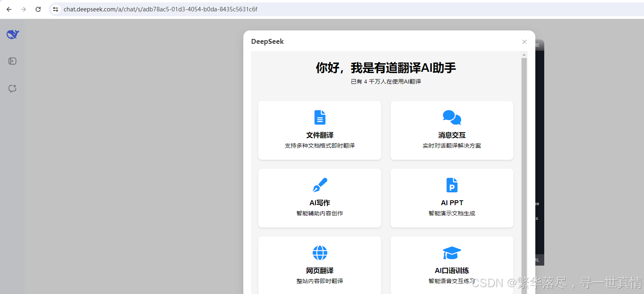Click heading 你好，我是有道翻译AI助手
Image resolution: width=644 pixels, height=294 pixels.
click(386, 68)
